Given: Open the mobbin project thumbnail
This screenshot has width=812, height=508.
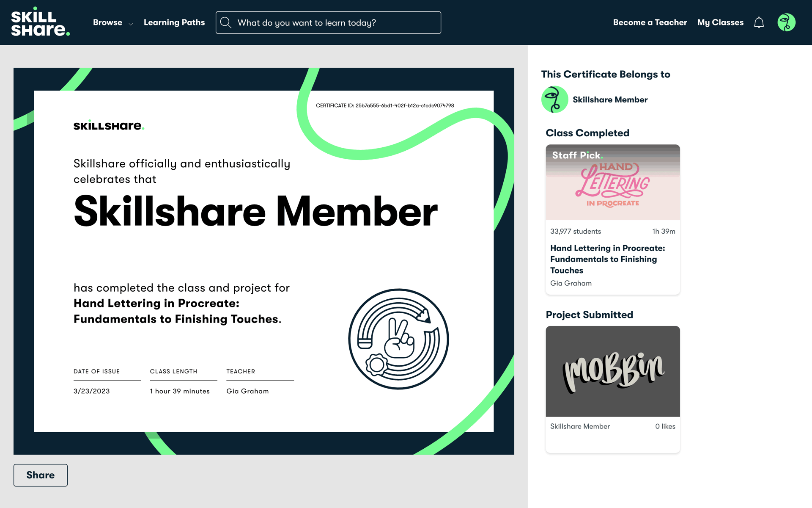Looking at the screenshot, I should pos(613,371).
